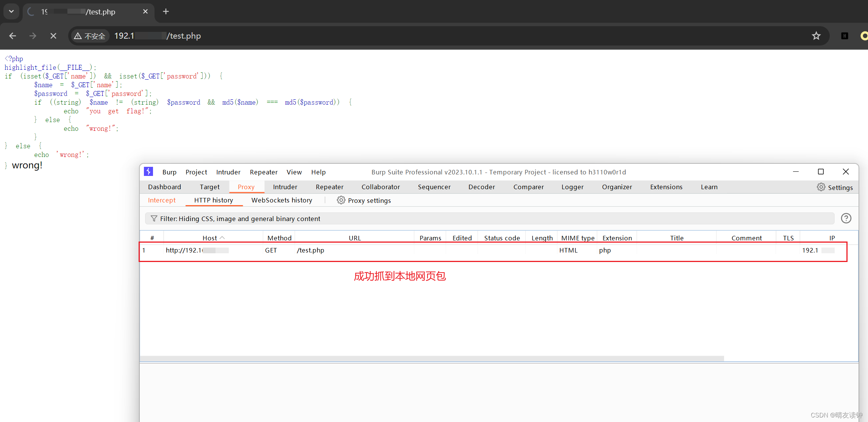Switch to WebSockets history tab

coord(282,200)
